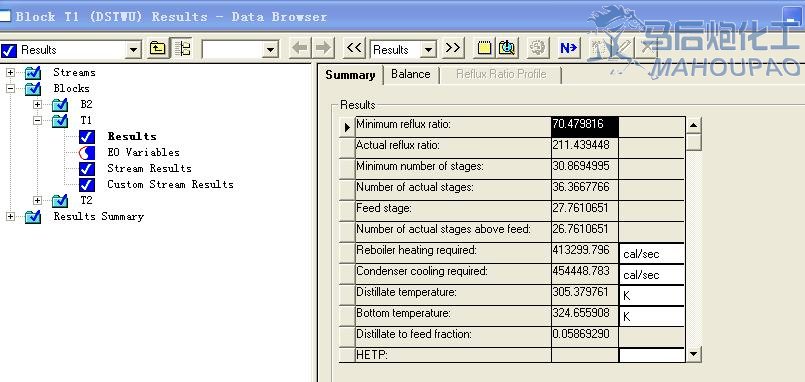805x382 pixels.
Task: Click the T2 block folder icon
Action: pos(60,200)
